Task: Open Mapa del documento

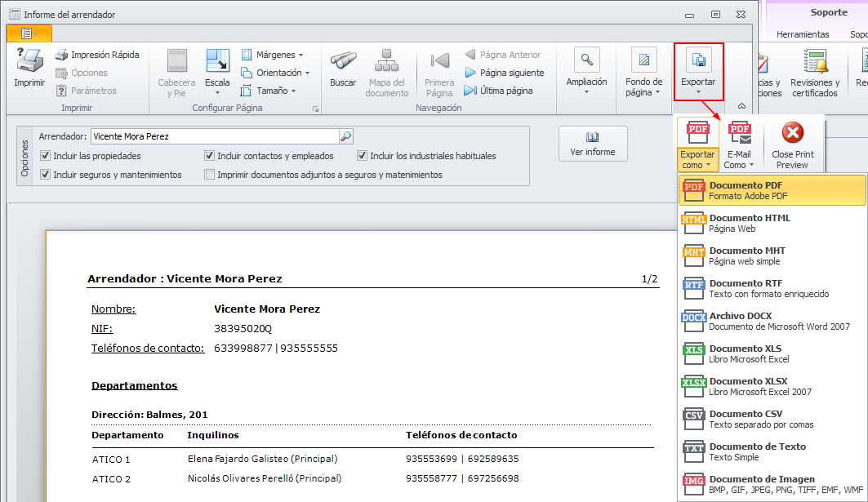Action: (x=386, y=73)
